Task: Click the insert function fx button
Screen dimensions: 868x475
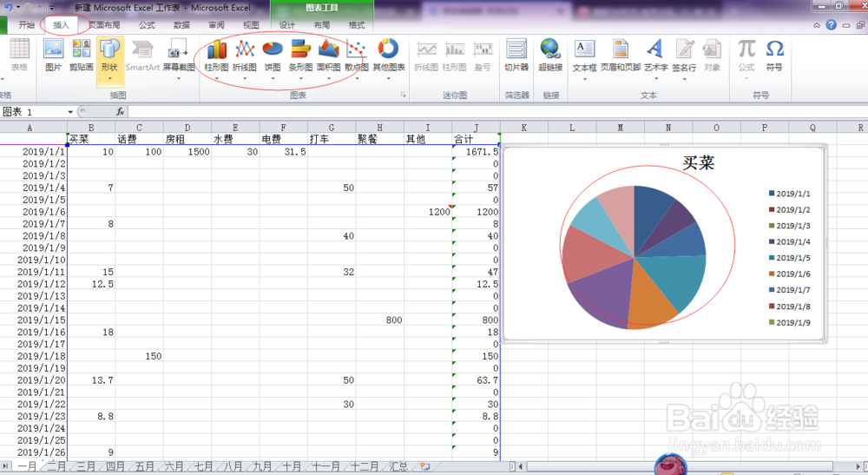Action: tap(120, 112)
